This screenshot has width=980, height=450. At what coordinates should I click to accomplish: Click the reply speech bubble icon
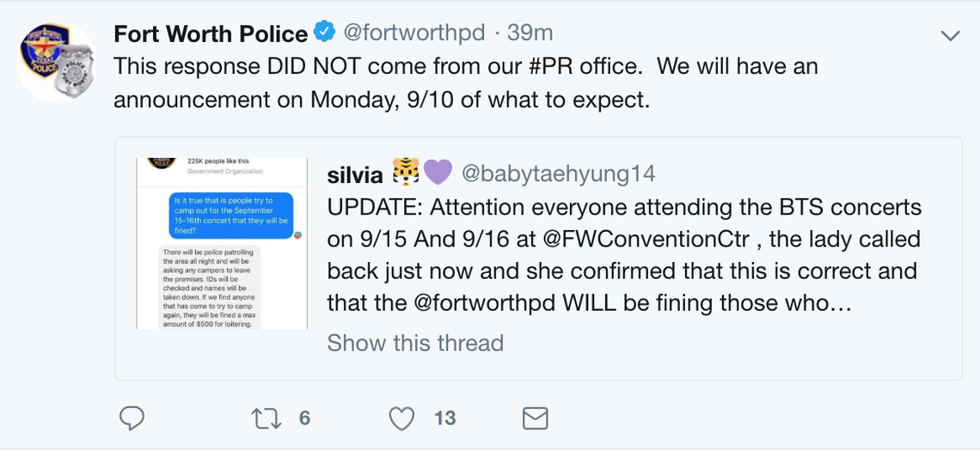point(132,418)
